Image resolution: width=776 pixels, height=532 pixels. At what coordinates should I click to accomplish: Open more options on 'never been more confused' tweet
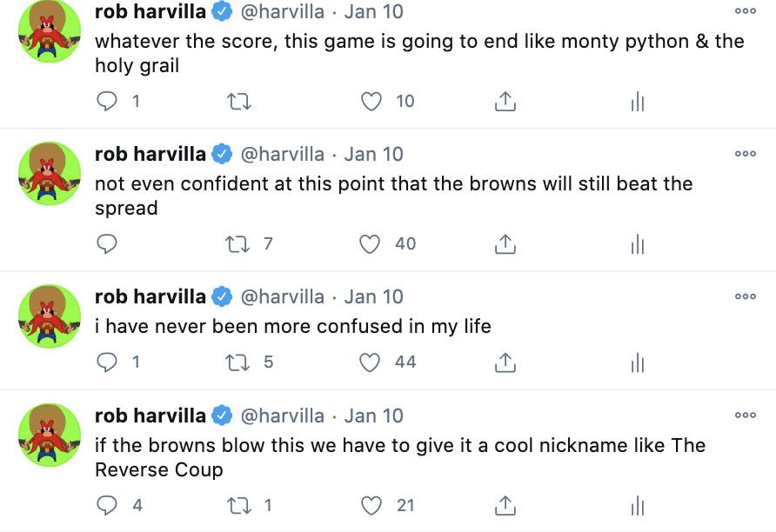[x=745, y=296]
